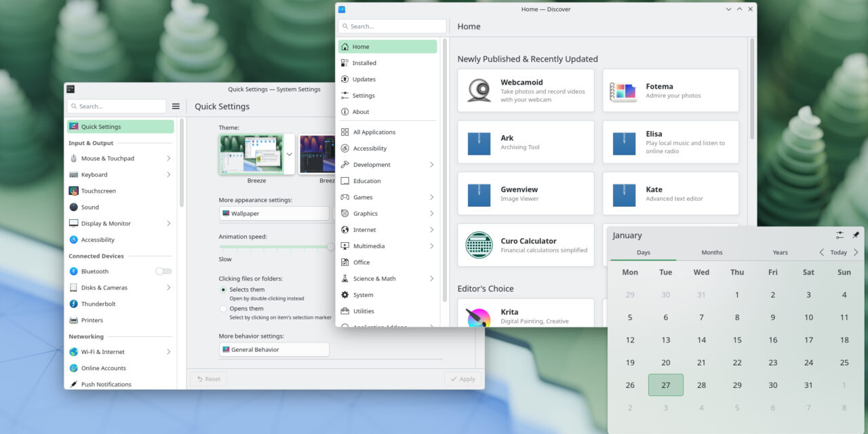Open the calendar configure icon
Screen dimensions: 868x434
point(840,235)
